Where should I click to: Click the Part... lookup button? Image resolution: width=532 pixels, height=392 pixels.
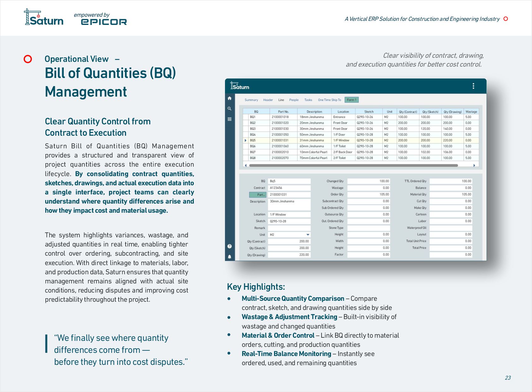click(258, 195)
